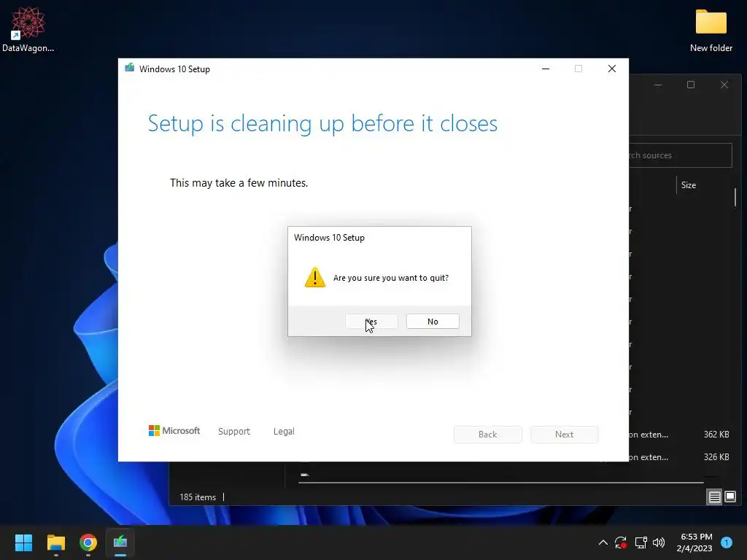
Task: Click the 185 items status text
Action: [198, 497]
